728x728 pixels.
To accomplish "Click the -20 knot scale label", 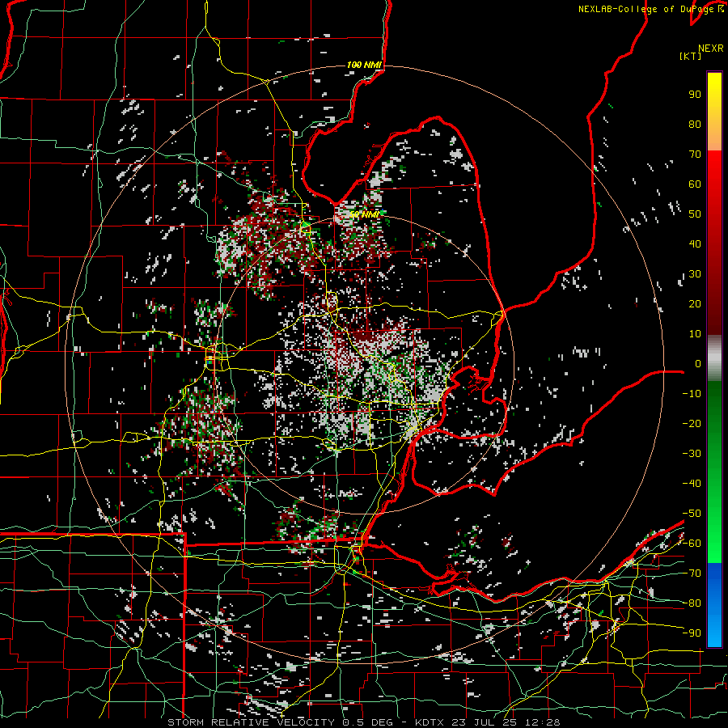I will (692, 424).
